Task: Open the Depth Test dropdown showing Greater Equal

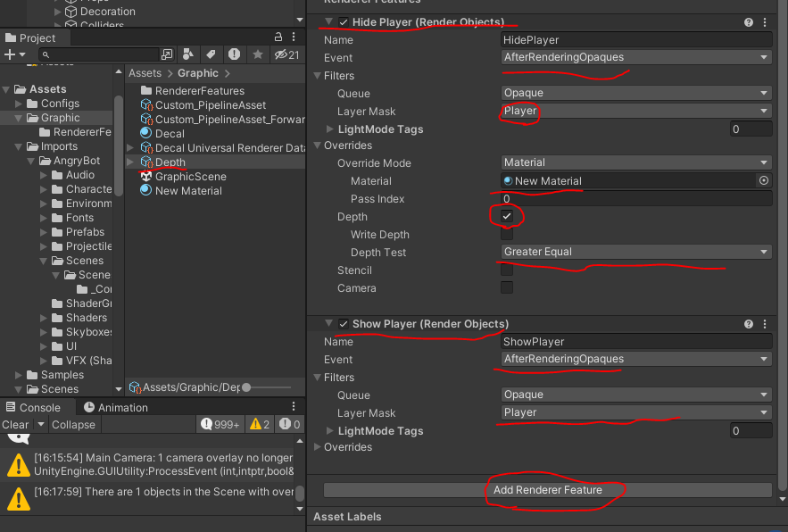Action: coord(636,252)
